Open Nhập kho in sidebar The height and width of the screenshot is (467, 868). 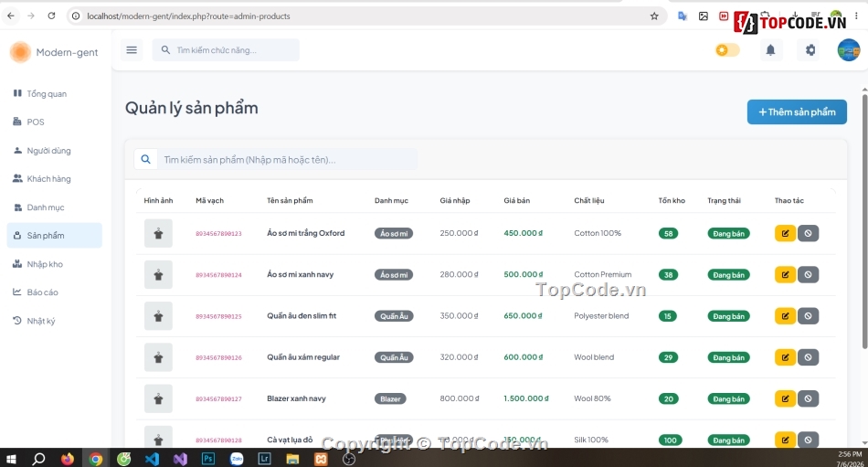(54, 264)
